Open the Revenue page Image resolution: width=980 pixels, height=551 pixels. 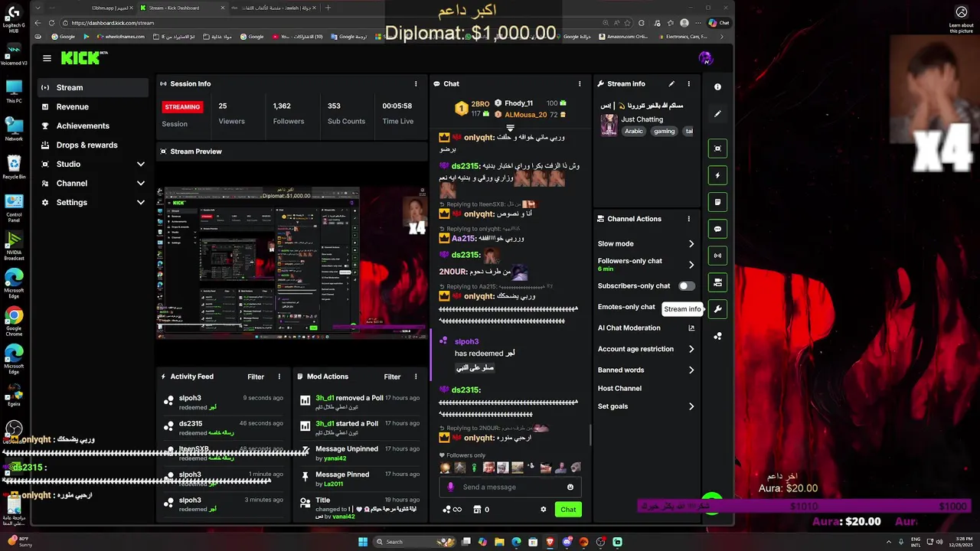tap(94, 106)
